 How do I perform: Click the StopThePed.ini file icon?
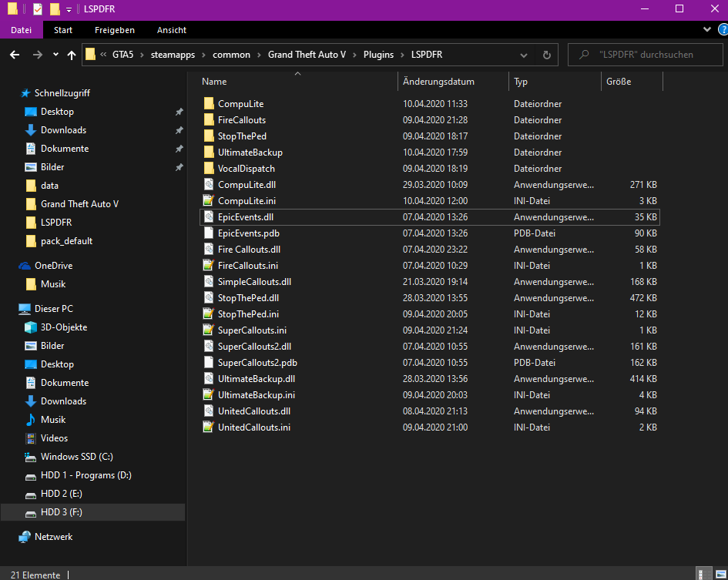208,314
